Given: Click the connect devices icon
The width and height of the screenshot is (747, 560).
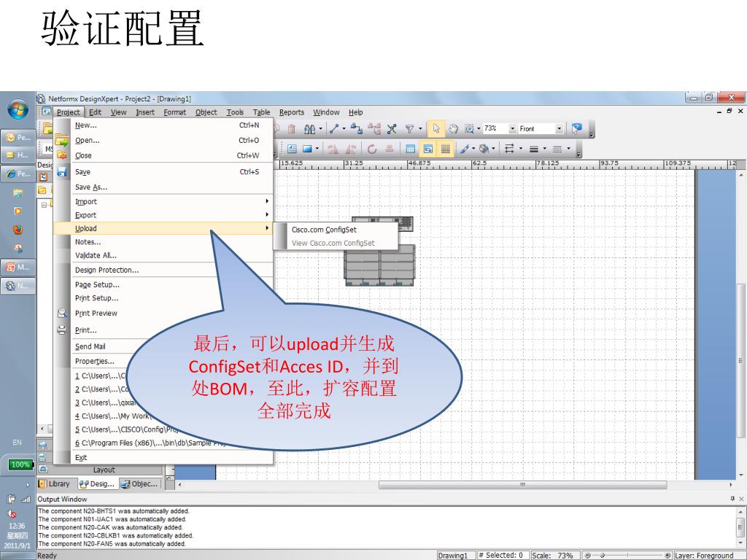Looking at the screenshot, I should [x=356, y=128].
